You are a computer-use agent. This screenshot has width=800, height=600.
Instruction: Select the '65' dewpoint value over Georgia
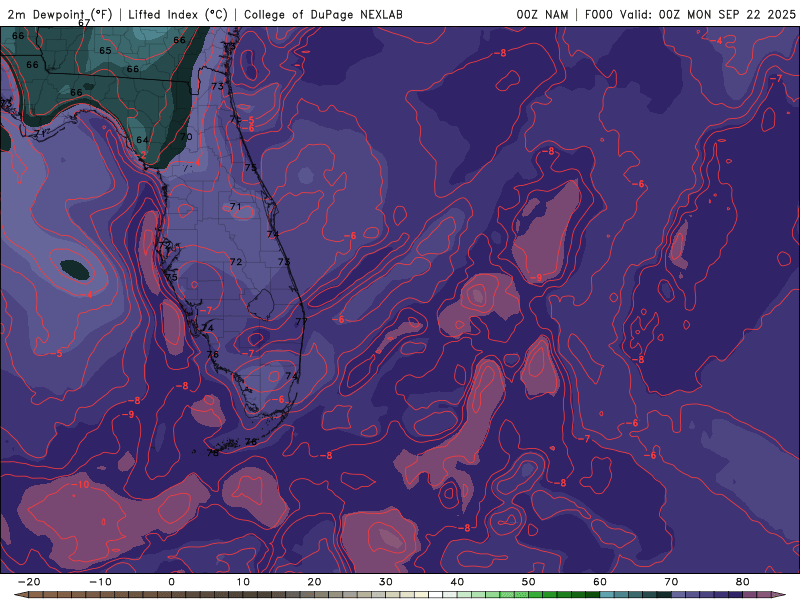coord(105,51)
